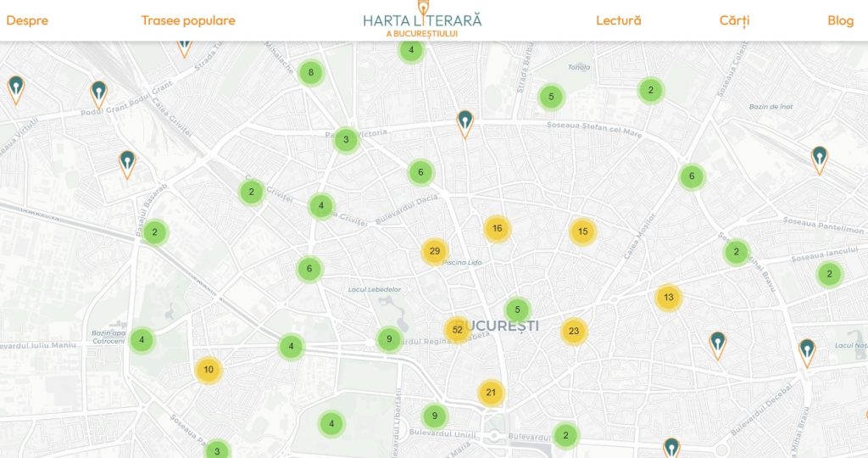The width and height of the screenshot is (868, 458).
Task: Navigate to the Cărți section
Action: [734, 20]
